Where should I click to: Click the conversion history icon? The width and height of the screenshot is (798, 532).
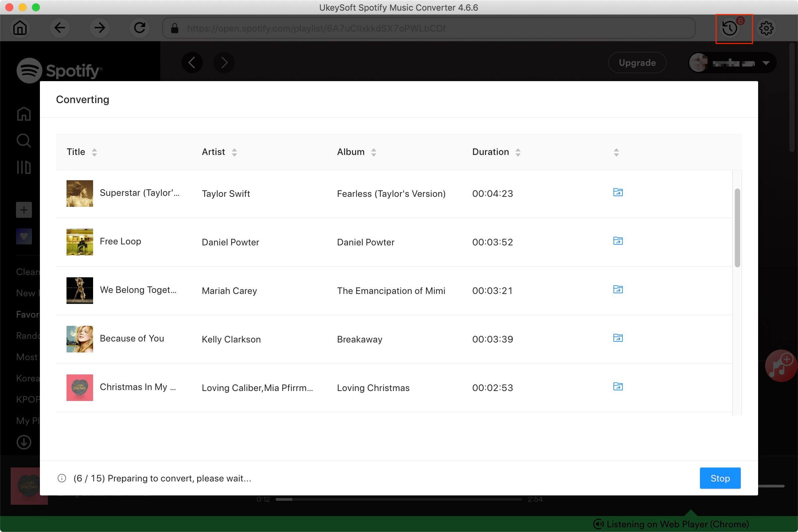point(731,28)
